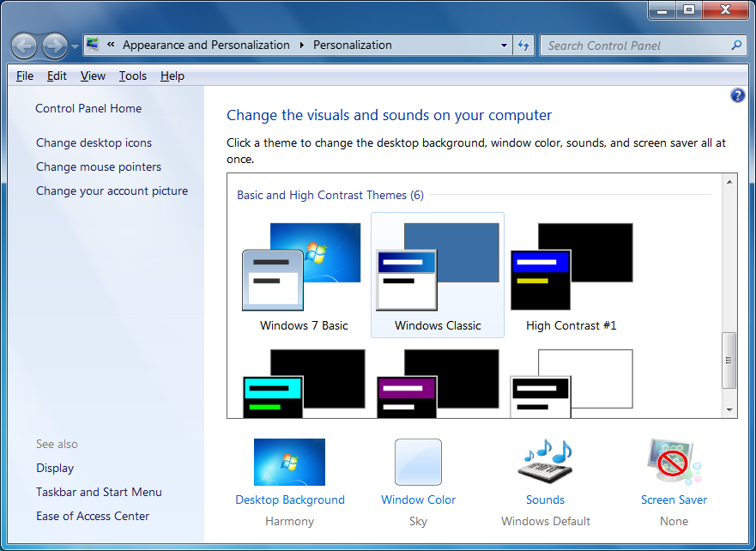756x551 pixels.
Task: Open recent pages dropdown beside Forward button
Action: (x=76, y=46)
